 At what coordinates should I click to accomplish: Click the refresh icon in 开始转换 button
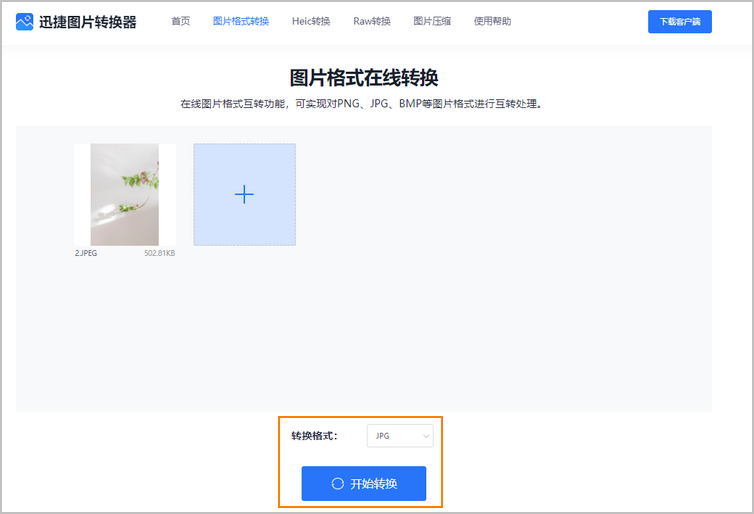coord(338,484)
